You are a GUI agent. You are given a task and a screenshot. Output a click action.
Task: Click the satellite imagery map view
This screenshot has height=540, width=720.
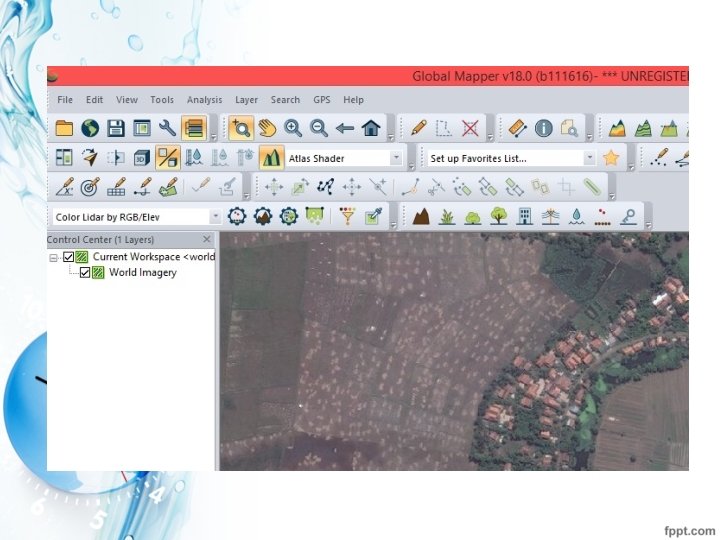[x=454, y=351]
